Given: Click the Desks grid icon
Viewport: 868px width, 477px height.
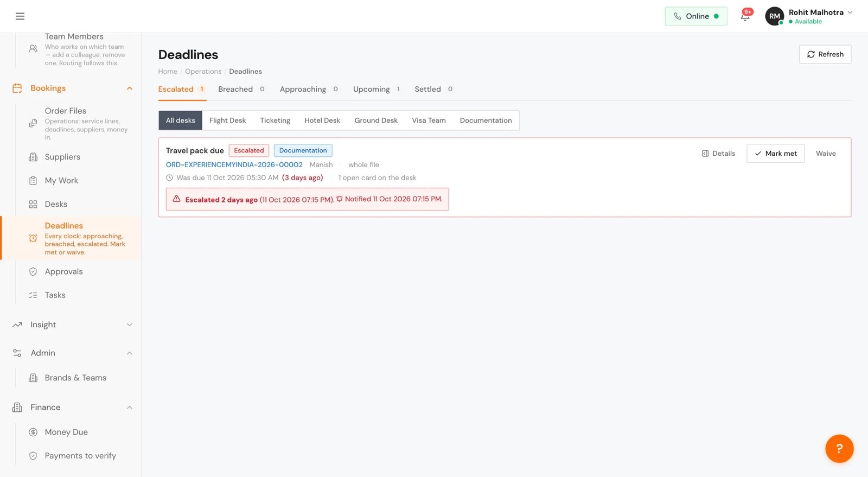Looking at the screenshot, I should click(33, 204).
